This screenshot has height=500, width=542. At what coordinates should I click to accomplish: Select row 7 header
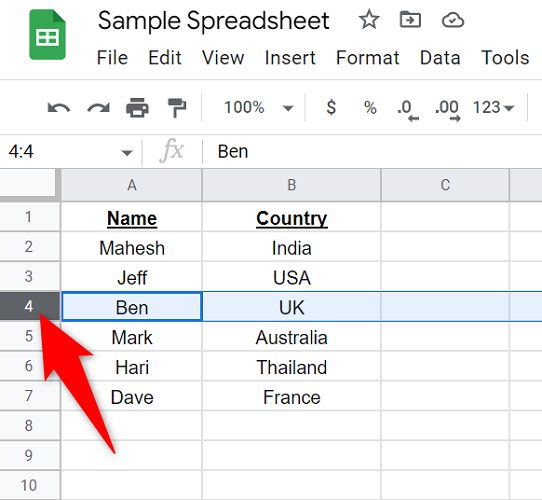pos(30,396)
